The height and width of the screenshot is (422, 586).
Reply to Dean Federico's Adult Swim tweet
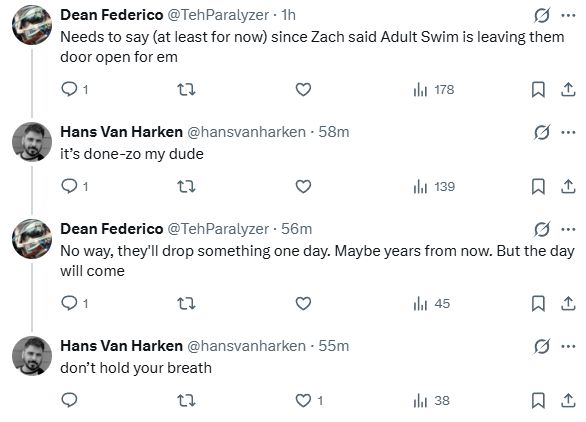pos(74,90)
